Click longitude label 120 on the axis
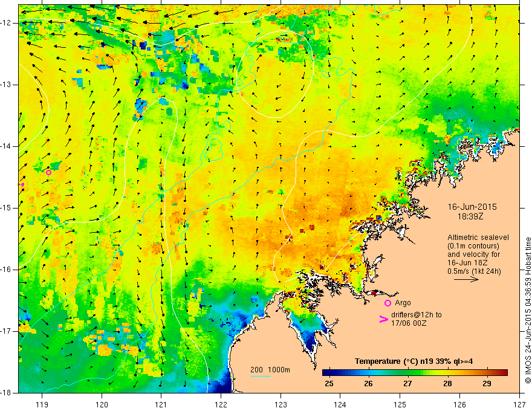 click(x=102, y=404)
